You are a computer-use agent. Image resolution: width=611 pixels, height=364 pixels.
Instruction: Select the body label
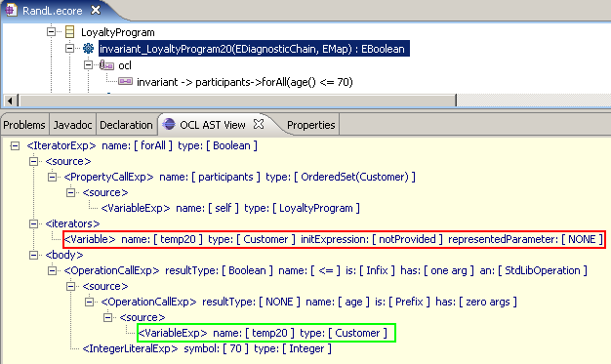tap(64, 255)
